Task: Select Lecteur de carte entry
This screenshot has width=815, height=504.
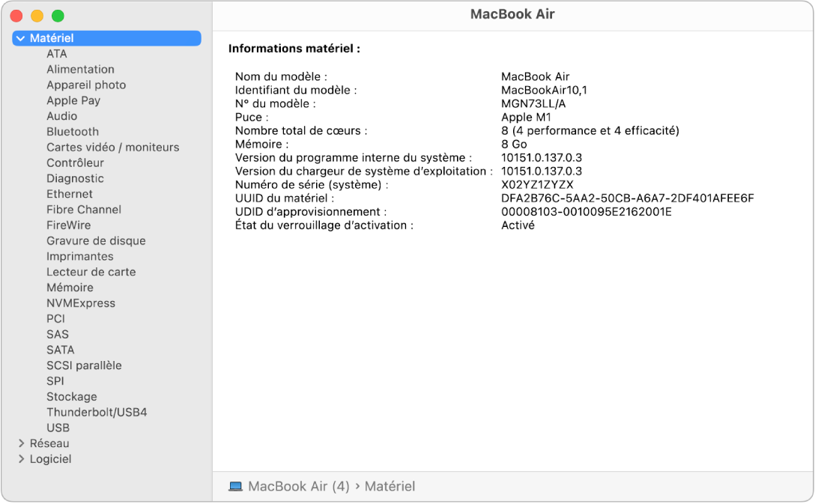Action: [91, 273]
